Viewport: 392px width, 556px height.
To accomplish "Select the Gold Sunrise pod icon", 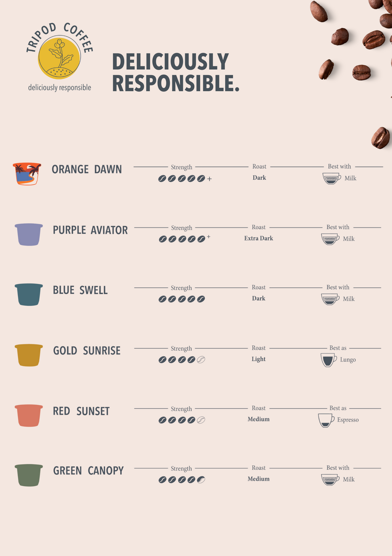I will click(x=29, y=355).
